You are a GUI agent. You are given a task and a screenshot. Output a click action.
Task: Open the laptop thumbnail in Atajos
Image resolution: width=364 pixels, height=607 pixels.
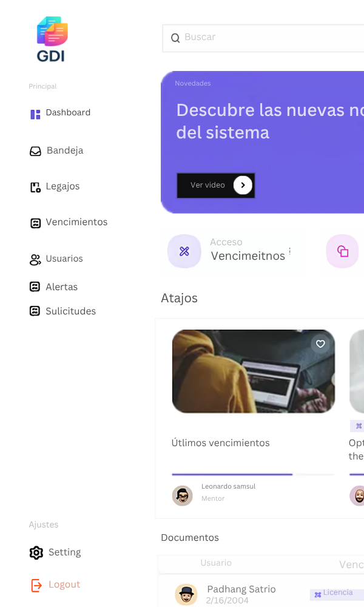254,371
